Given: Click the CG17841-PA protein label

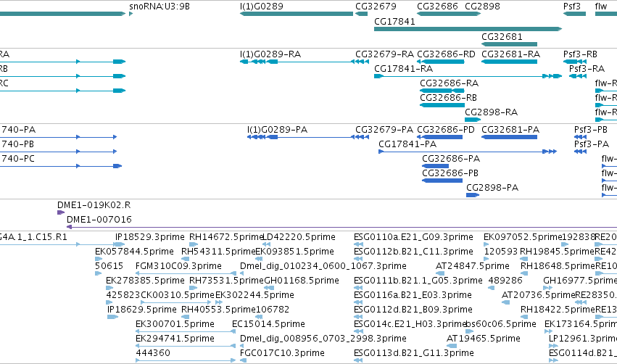Looking at the screenshot, I should pos(407,144).
